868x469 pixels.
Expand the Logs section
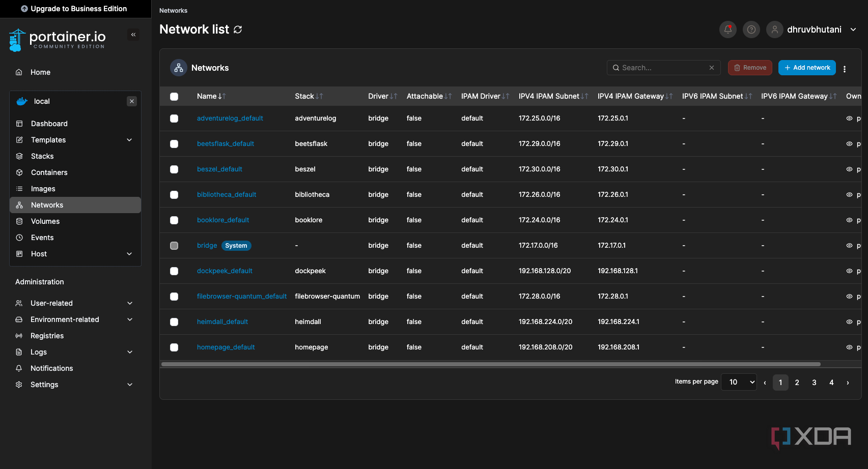click(130, 352)
